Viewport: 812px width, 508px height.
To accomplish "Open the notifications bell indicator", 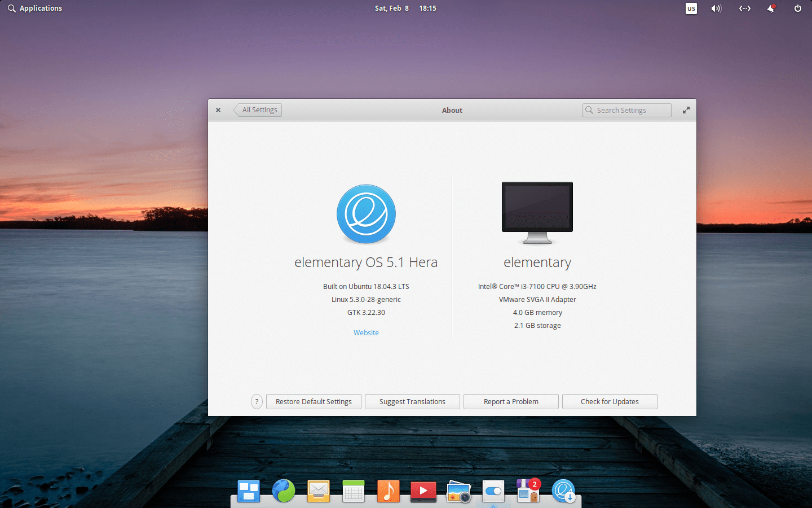I will [771, 8].
